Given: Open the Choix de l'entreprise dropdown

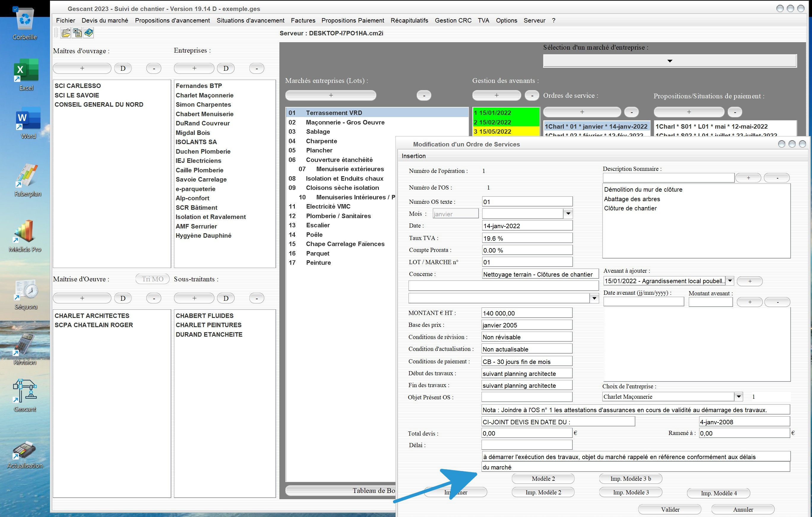Looking at the screenshot, I should (738, 397).
